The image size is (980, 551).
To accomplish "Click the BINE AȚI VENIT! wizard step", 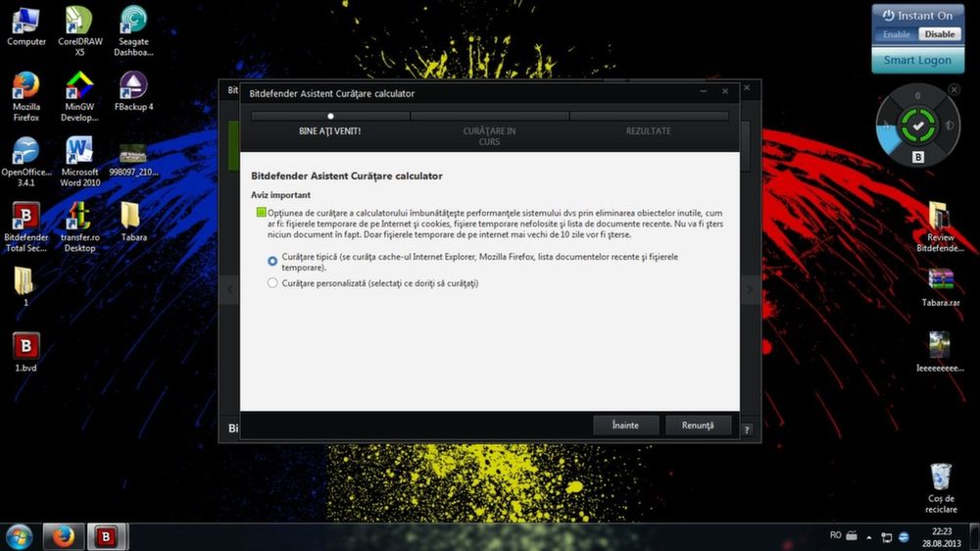I will (329, 131).
